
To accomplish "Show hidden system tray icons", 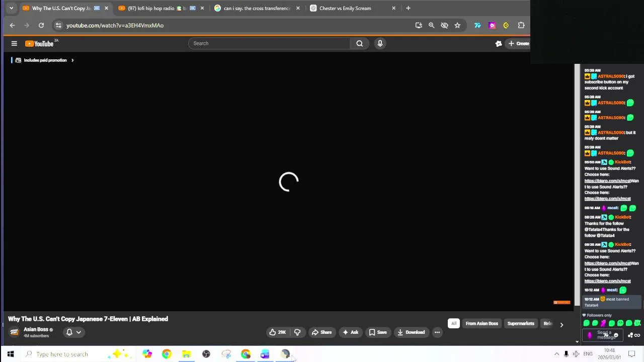I will click(556, 354).
